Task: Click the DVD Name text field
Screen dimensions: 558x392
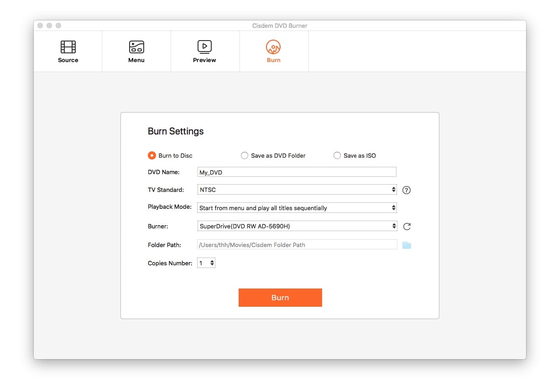Action: [x=297, y=172]
